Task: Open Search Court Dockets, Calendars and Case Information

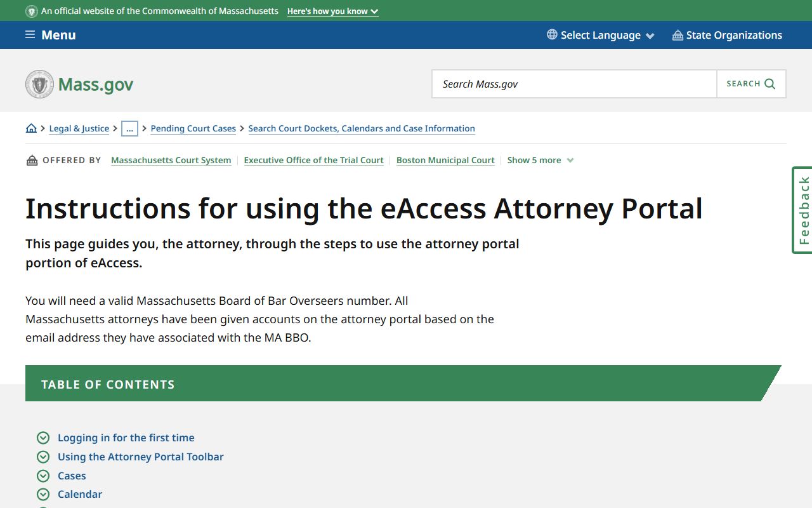Action: [362, 128]
